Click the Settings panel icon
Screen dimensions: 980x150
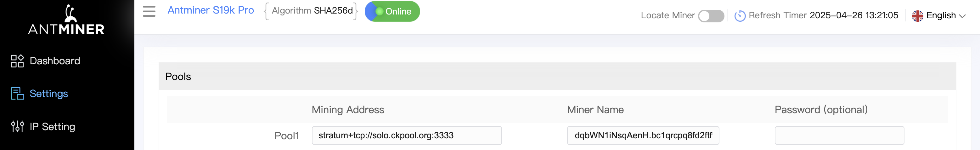17,94
